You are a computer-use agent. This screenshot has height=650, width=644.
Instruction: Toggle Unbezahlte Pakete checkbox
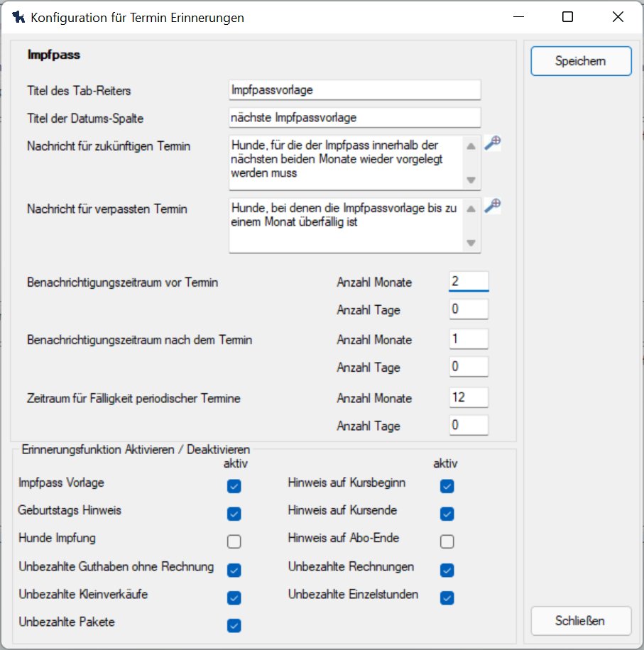pyautogui.click(x=234, y=625)
